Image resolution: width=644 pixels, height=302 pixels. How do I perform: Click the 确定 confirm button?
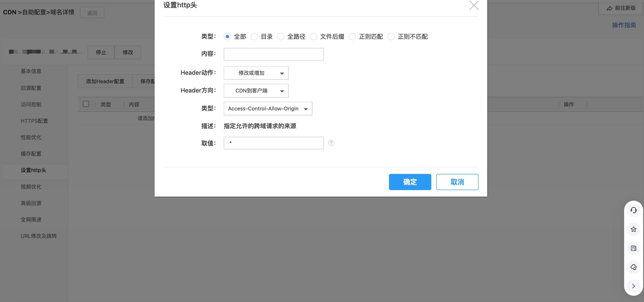tap(409, 182)
